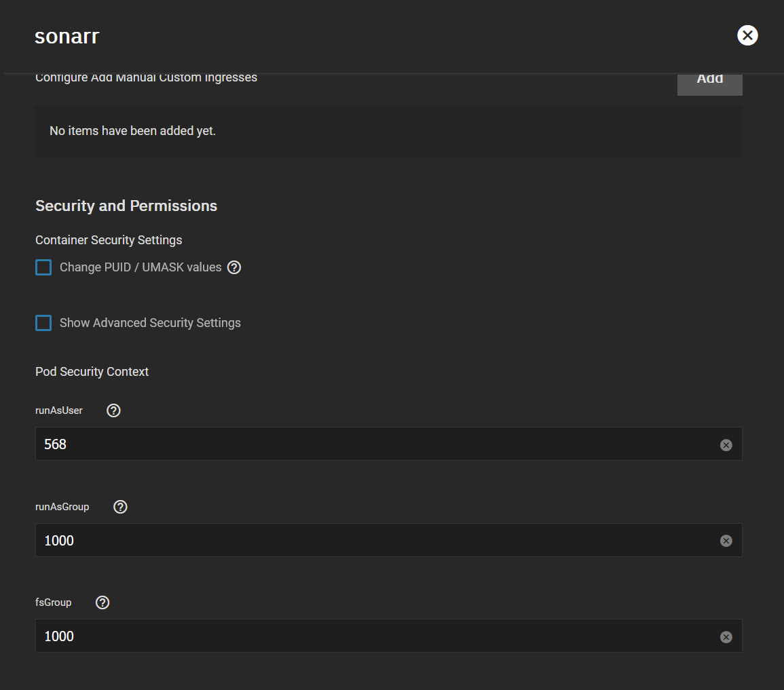
Task: Clear the fsGroup field value
Action: pyautogui.click(x=726, y=636)
